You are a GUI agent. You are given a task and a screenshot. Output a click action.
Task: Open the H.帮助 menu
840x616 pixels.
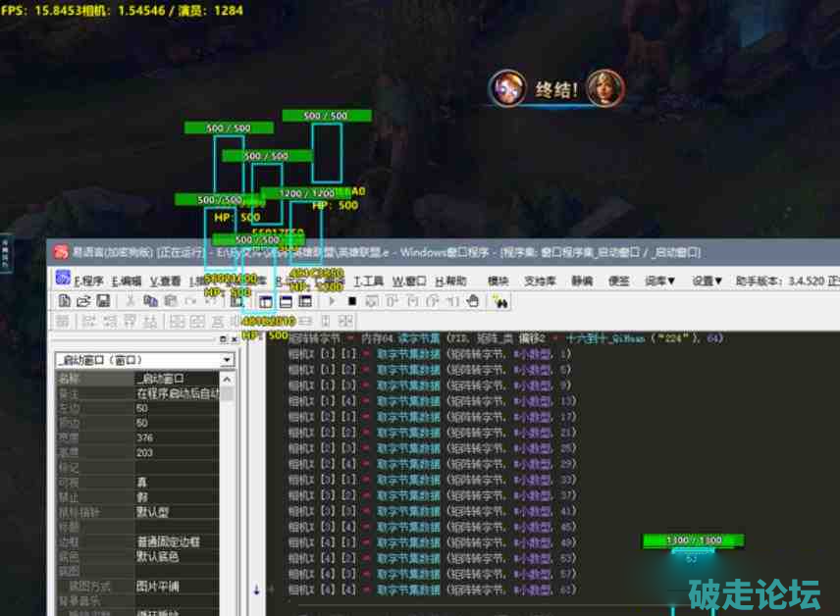click(x=452, y=281)
